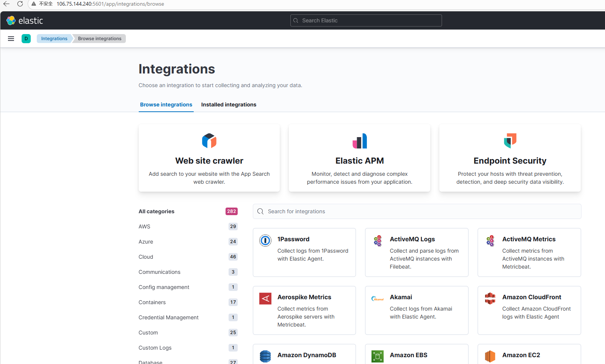Open the 1Password integration card
The width and height of the screenshot is (605, 364).
[x=304, y=252]
